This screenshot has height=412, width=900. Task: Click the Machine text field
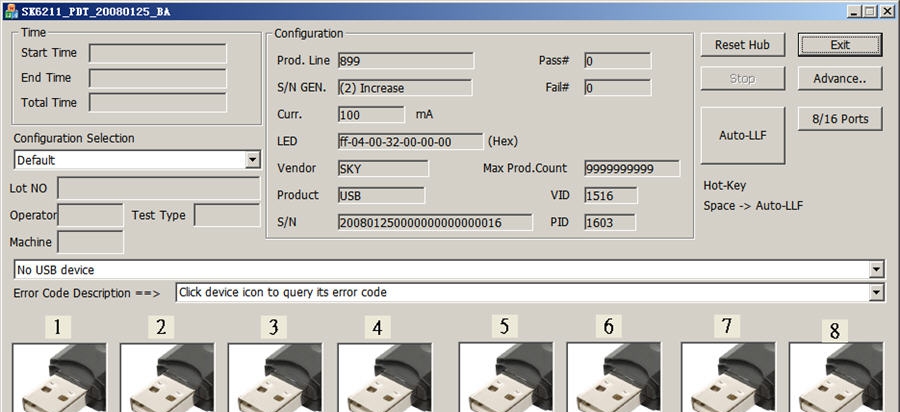(91, 242)
